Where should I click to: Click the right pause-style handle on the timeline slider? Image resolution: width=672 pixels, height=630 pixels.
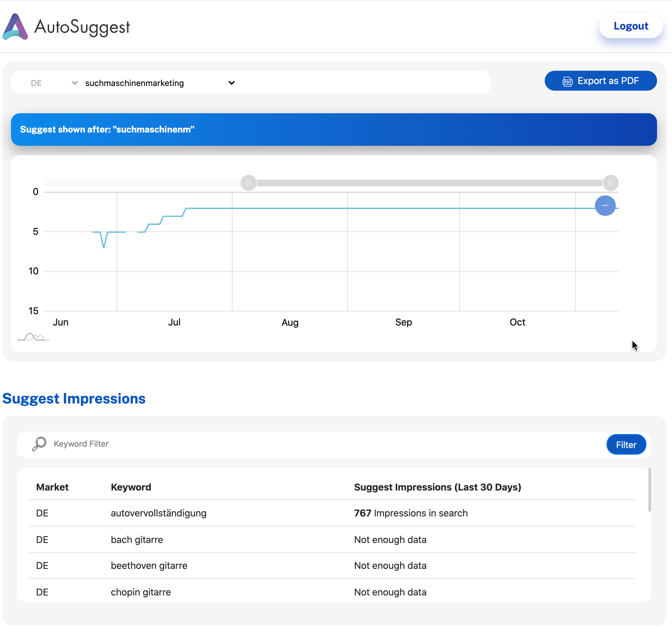pyautogui.click(x=611, y=183)
